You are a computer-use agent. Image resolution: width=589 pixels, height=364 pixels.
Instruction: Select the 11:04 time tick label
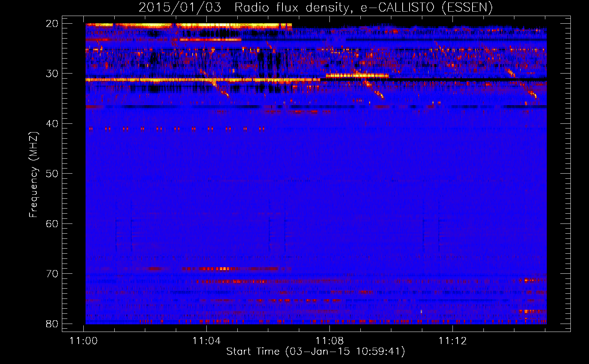point(207,341)
